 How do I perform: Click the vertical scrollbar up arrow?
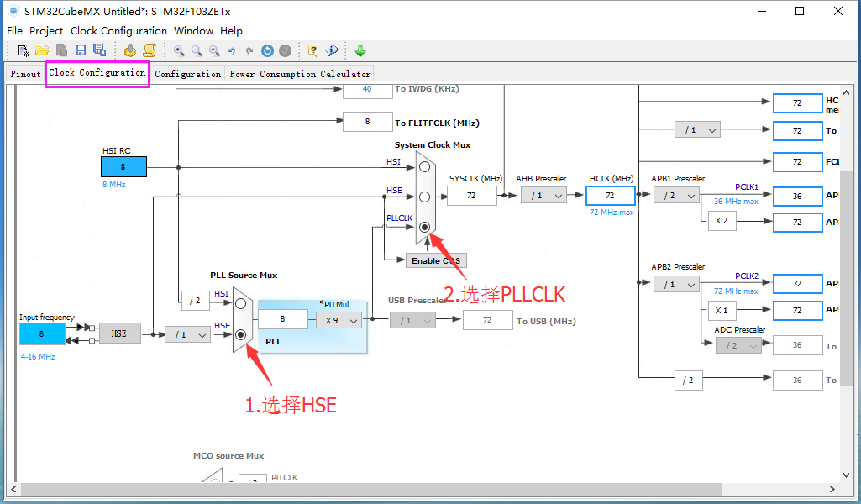pyautogui.click(x=846, y=92)
